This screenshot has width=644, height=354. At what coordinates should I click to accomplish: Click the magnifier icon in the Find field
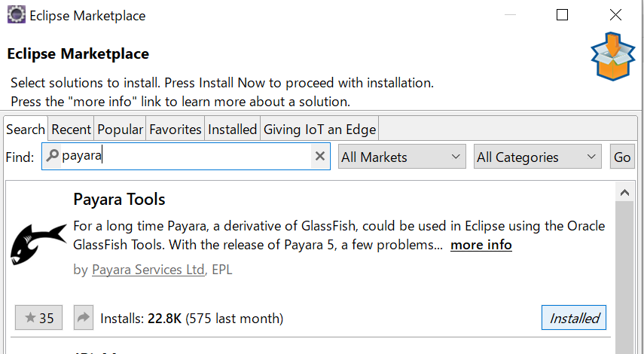point(53,156)
